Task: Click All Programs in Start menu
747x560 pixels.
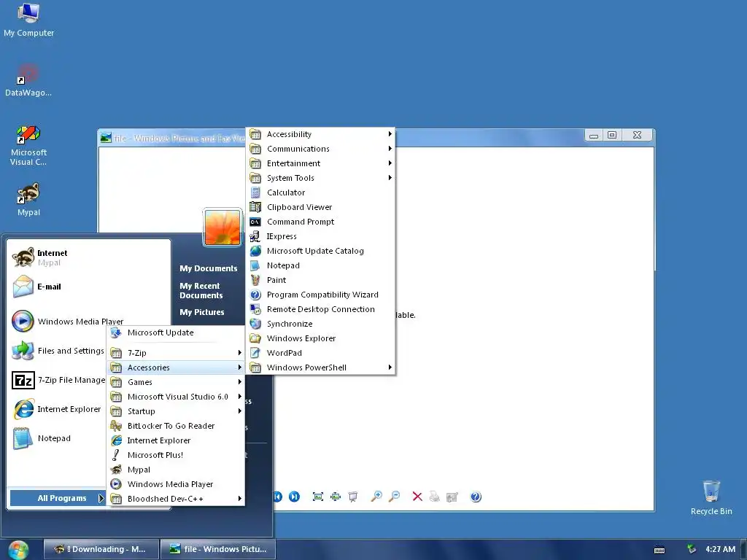Action: pos(57,498)
